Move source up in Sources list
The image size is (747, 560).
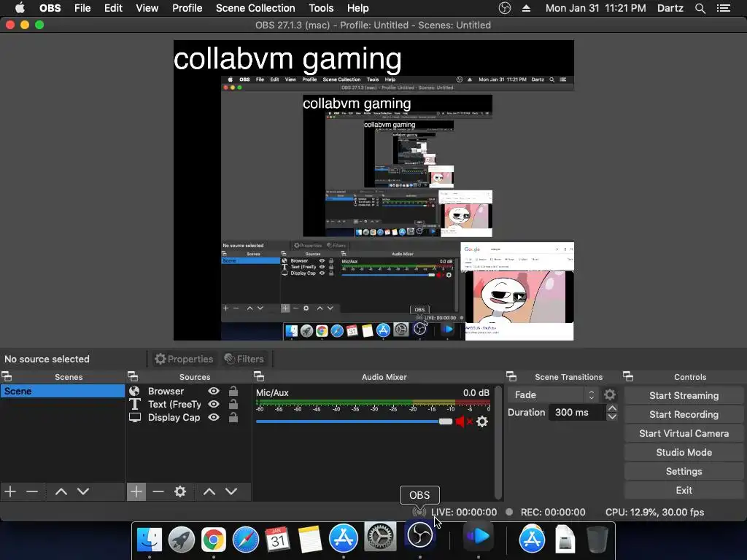coord(209,491)
